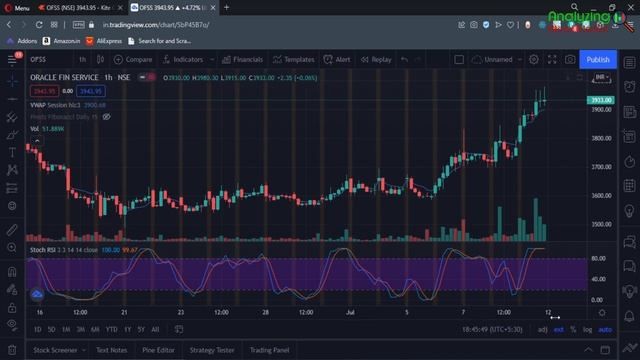Create an Alert
Image resolution: width=640 pixels, height=360 pixels.
(337, 60)
